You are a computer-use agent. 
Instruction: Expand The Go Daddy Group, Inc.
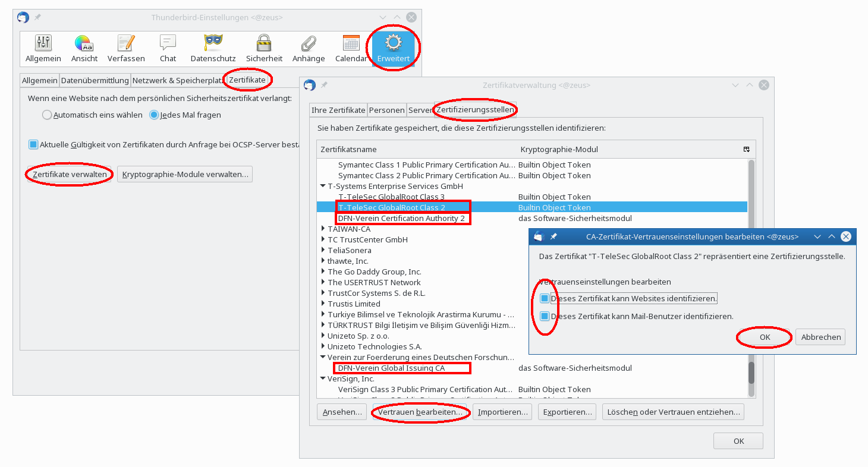(323, 272)
